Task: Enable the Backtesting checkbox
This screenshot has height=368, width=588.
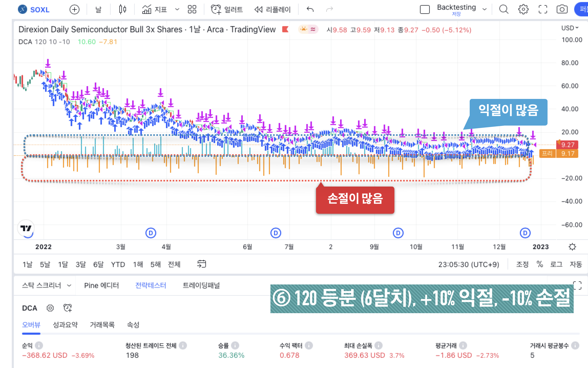Action: click(x=425, y=10)
